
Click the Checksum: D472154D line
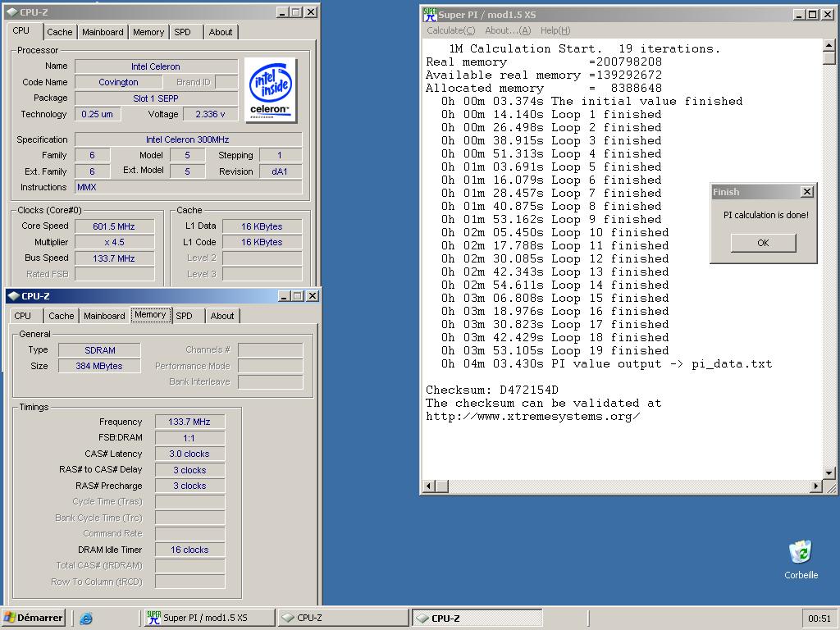pos(492,390)
